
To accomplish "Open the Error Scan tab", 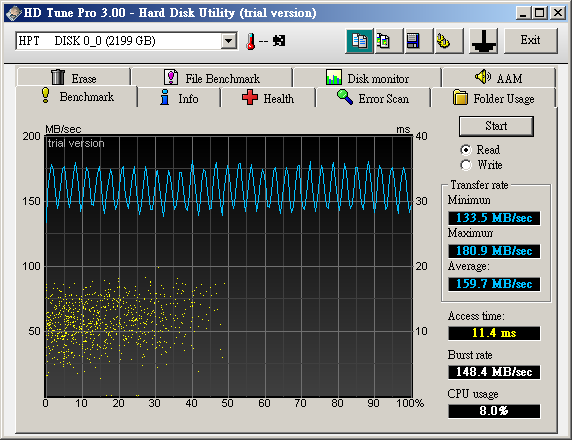I will point(373,98).
